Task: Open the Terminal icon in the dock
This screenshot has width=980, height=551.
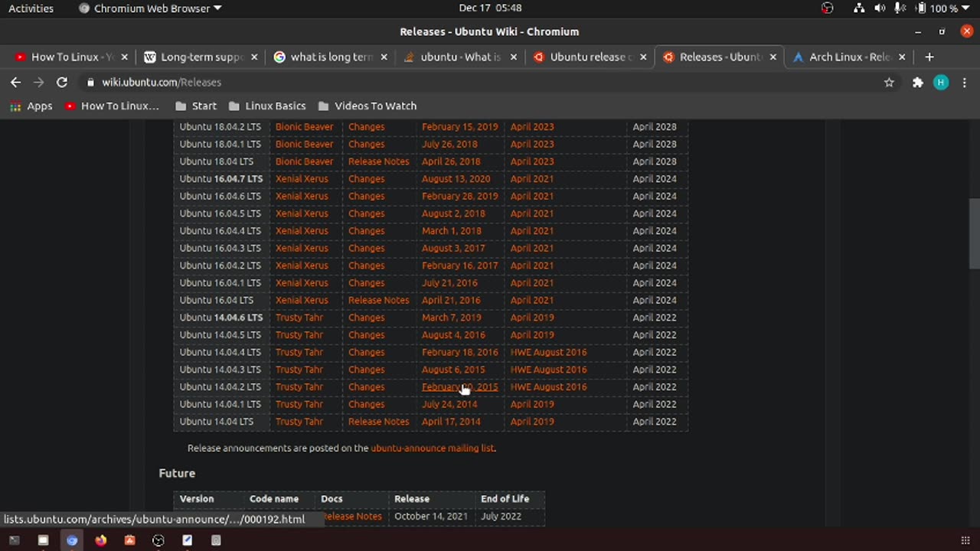Action: tap(14, 540)
